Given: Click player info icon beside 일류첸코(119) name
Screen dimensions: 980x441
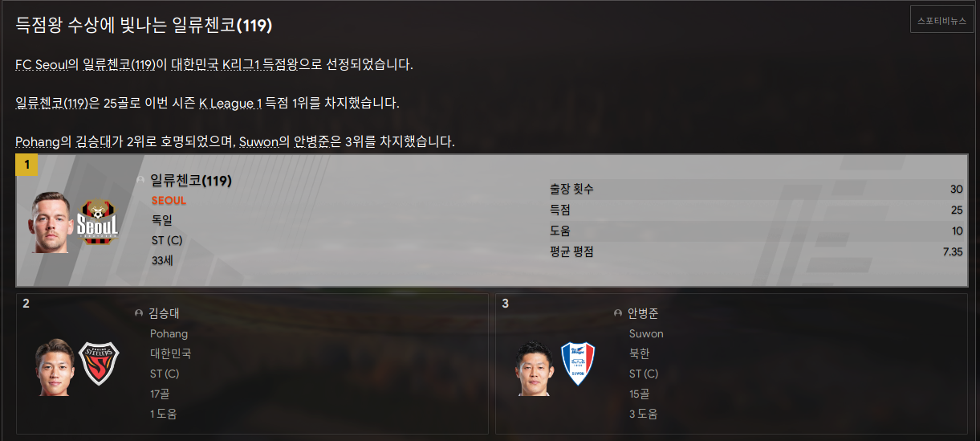Looking at the screenshot, I should (140, 181).
